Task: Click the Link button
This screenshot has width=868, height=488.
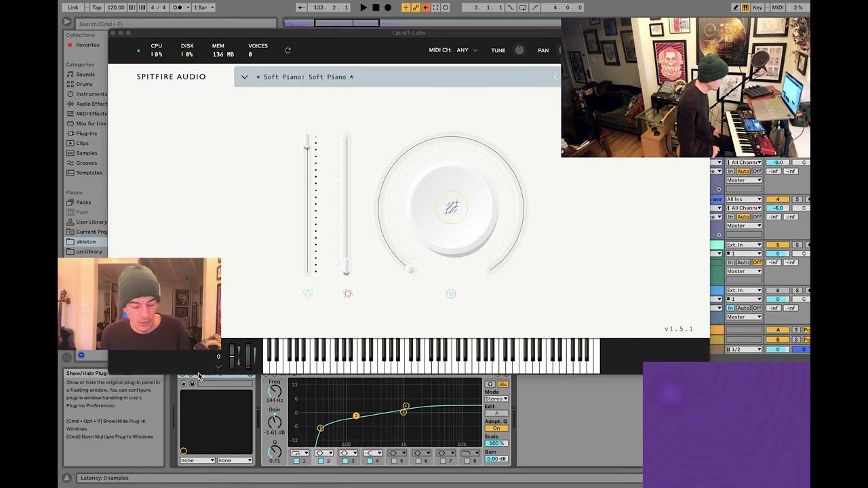Action: 73,7
